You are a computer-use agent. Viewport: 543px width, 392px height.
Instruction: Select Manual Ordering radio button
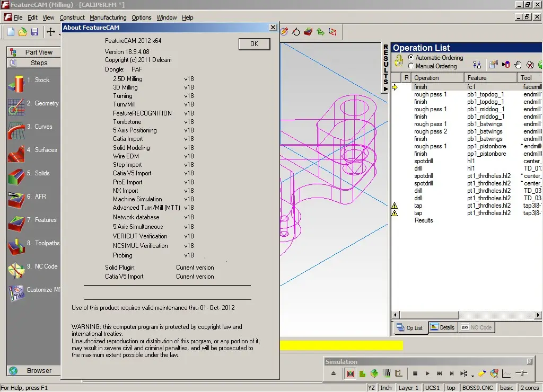coord(411,66)
